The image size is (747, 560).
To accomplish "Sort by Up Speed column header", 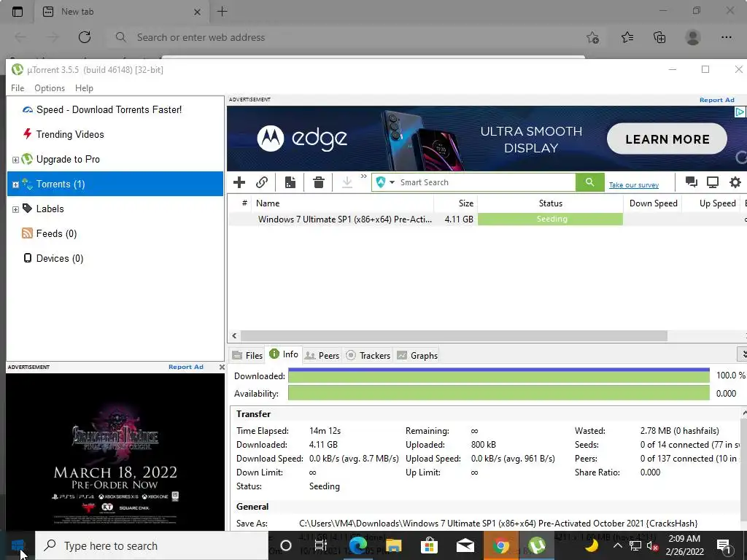I will (711, 203).
